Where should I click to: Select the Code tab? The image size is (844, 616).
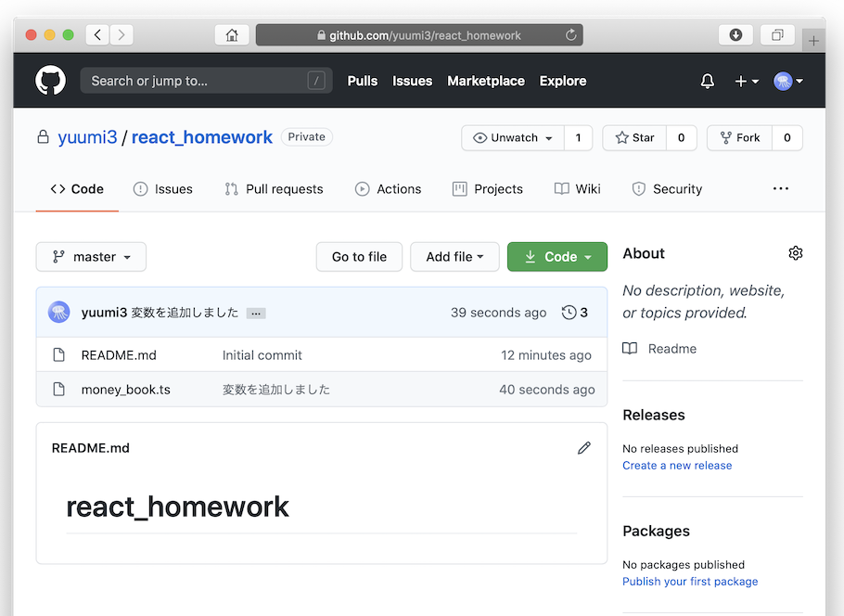pos(77,189)
